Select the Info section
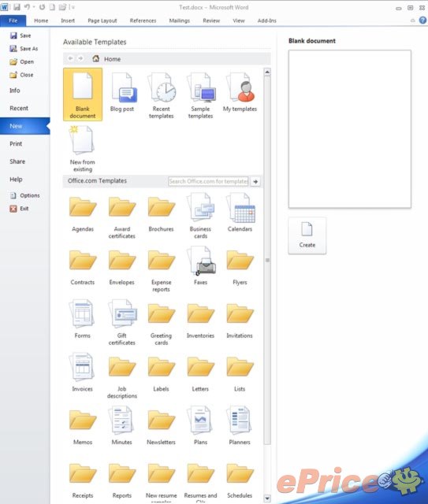This screenshot has width=428, height=504. coord(15,91)
